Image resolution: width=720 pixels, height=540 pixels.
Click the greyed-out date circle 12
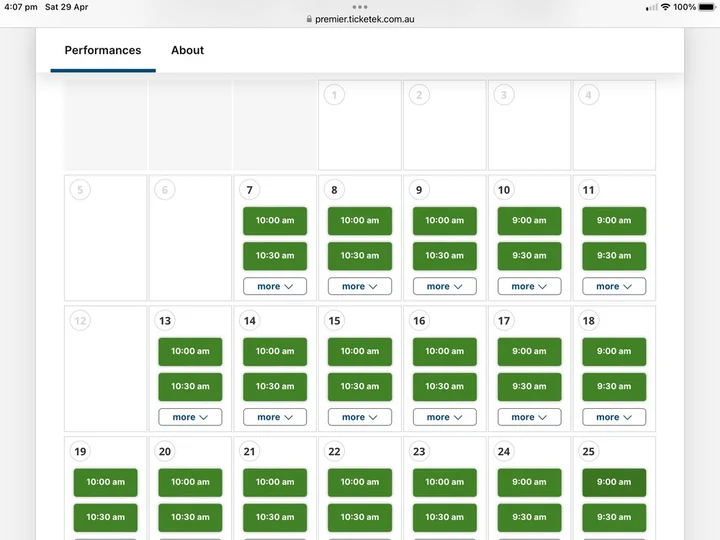80,321
